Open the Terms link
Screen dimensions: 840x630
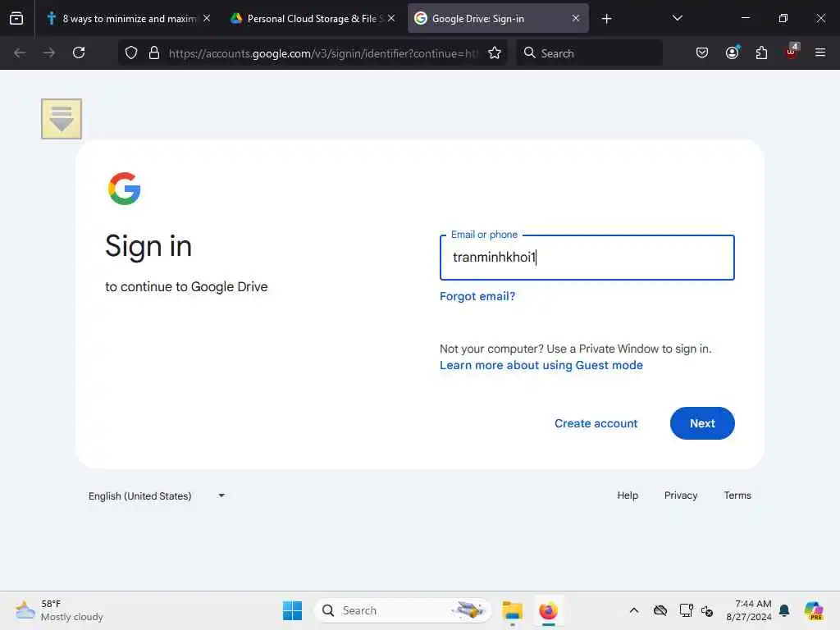pos(737,495)
